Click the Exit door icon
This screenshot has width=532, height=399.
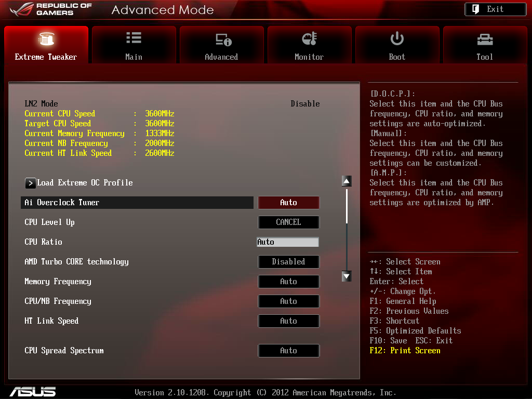[476, 9]
